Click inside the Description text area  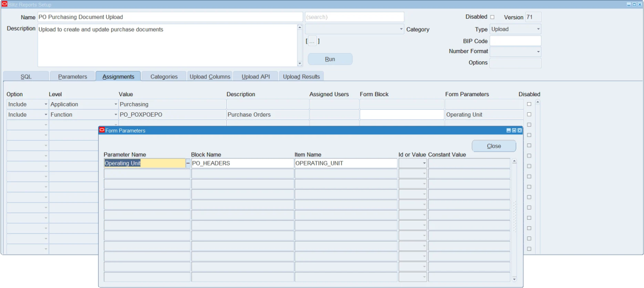click(x=167, y=45)
